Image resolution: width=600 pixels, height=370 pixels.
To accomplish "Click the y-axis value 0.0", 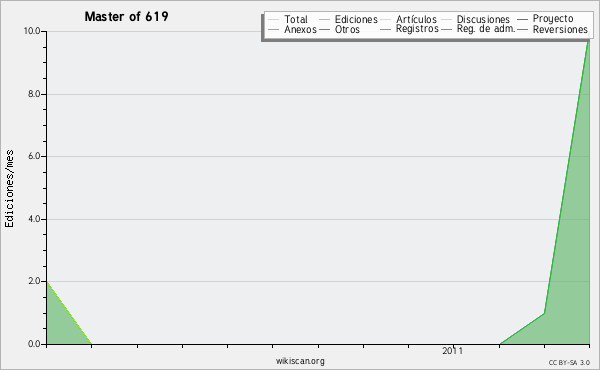I will (34, 344).
